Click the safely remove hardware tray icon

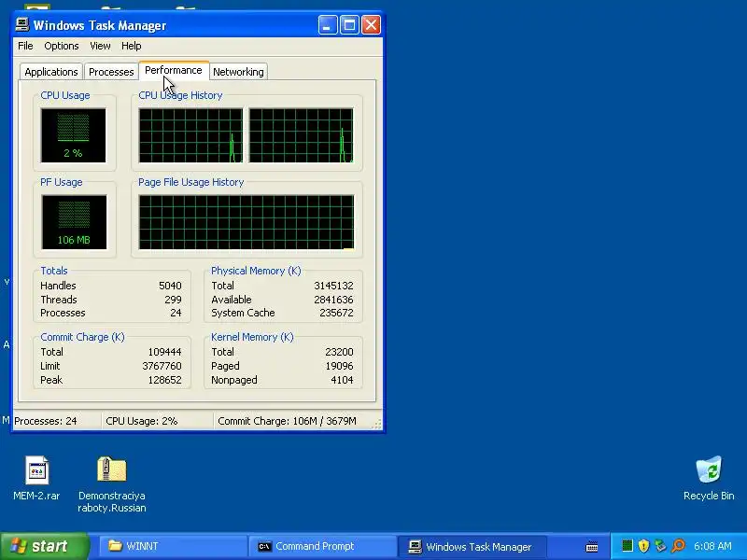click(660, 546)
